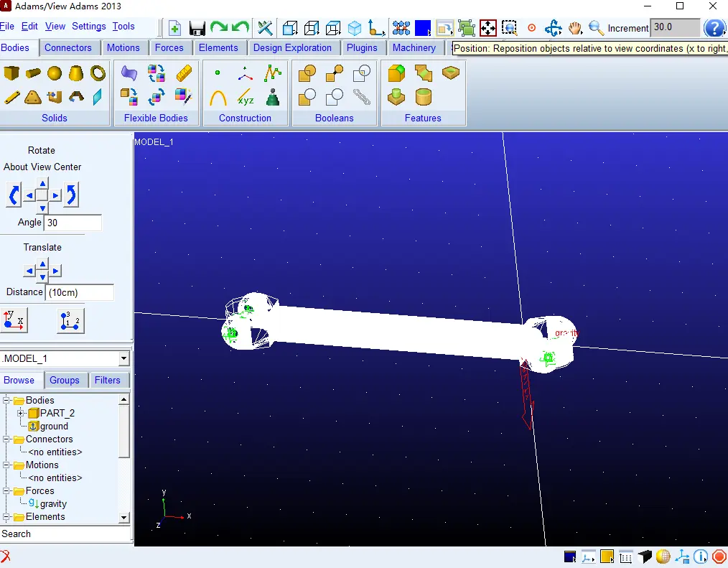Click the browser tree scroll down arrow
Screen dimensions: 728x568
(x=124, y=518)
